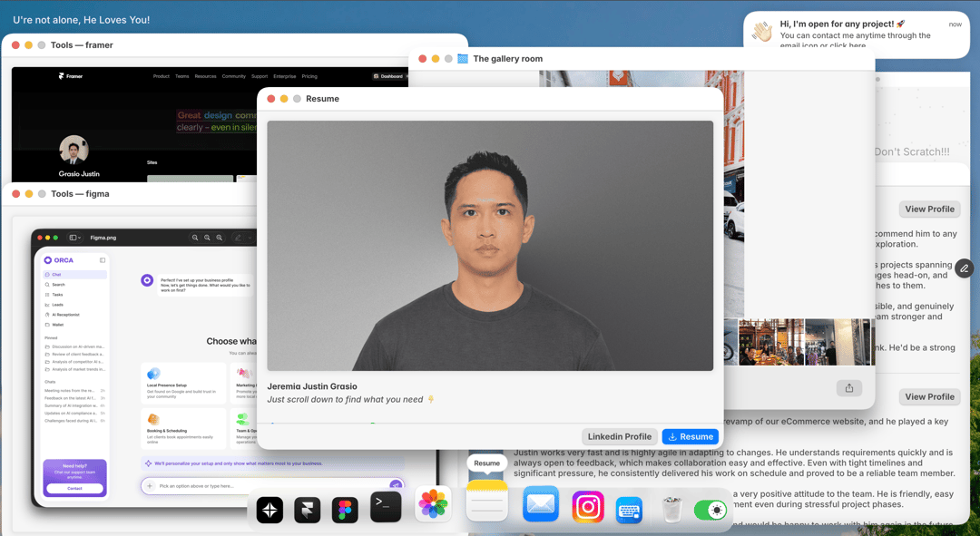This screenshot has width=980, height=536.
Task: Open the Mail envelope icon in dock
Action: (x=541, y=504)
